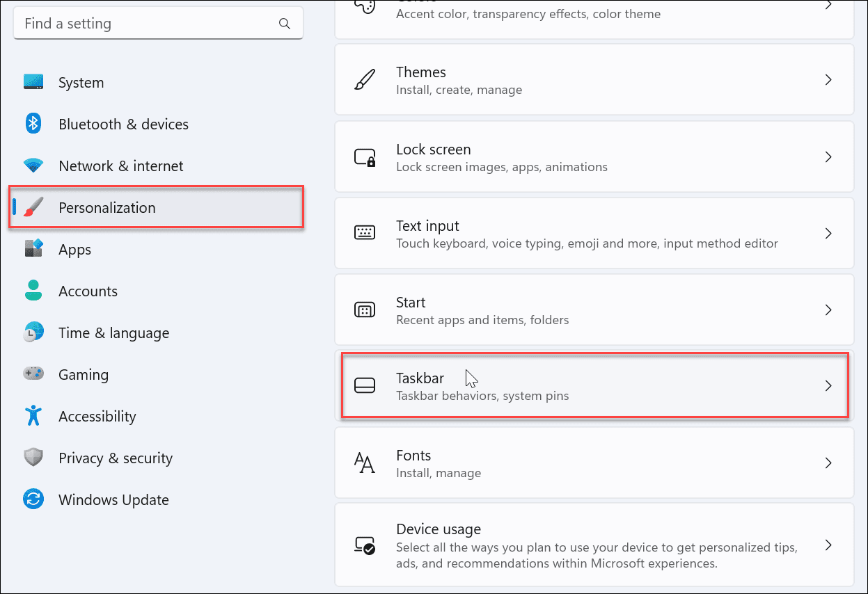Screen dimensions: 868x594
Task: Click the Find a setting search field
Action: click(x=158, y=24)
